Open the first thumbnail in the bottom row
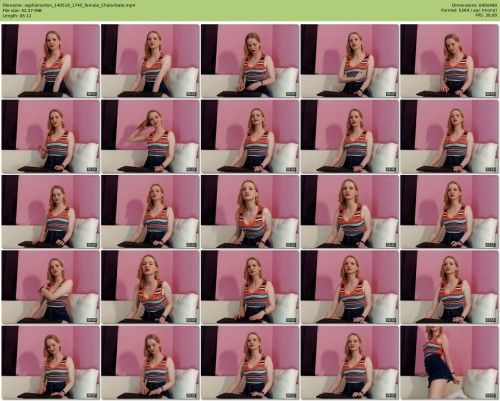 pyautogui.click(x=50, y=362)
